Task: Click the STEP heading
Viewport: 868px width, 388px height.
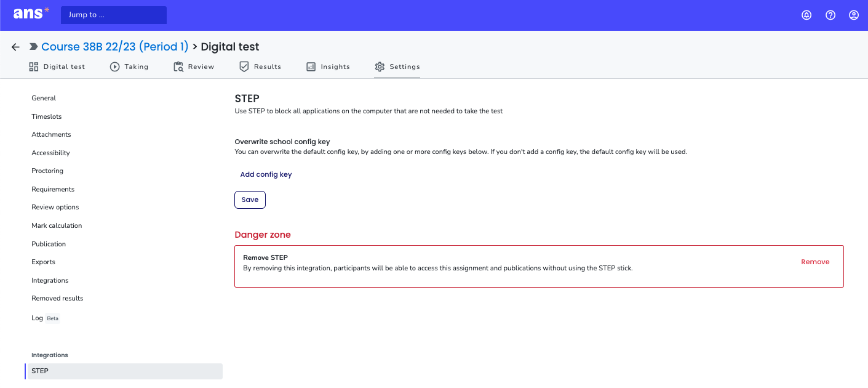Action: pos(247,99)
